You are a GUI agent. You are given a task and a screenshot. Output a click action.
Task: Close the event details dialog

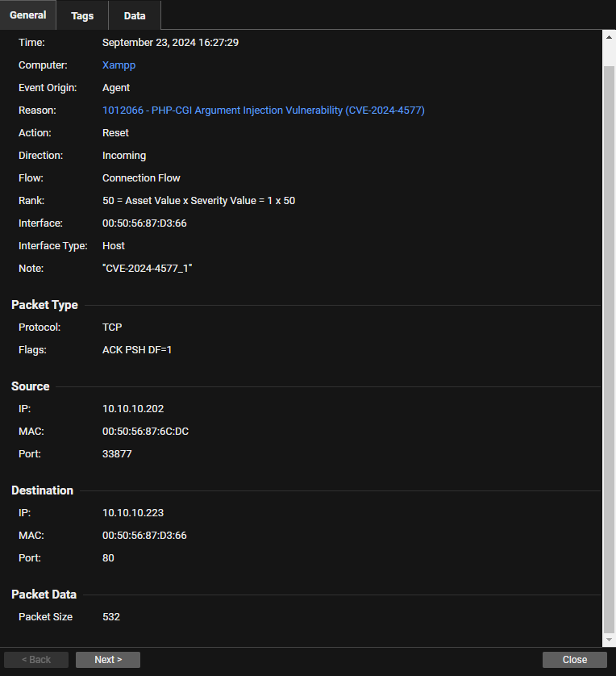tap(575, 660)
